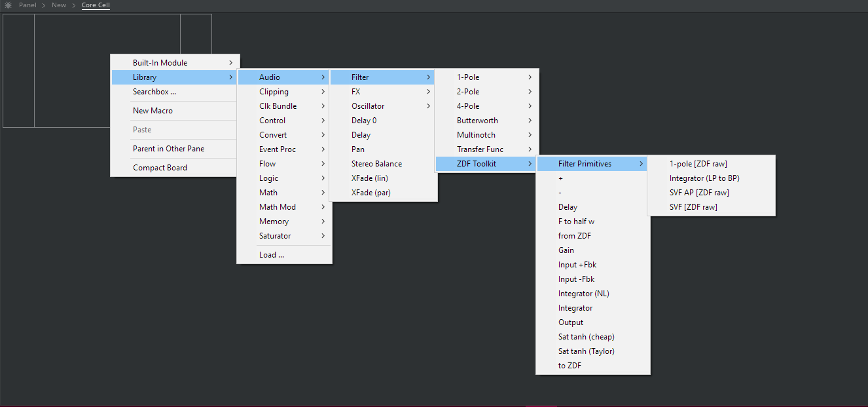Open the Math Mod submenu
The image size is (868, 407).
point(284,207)
